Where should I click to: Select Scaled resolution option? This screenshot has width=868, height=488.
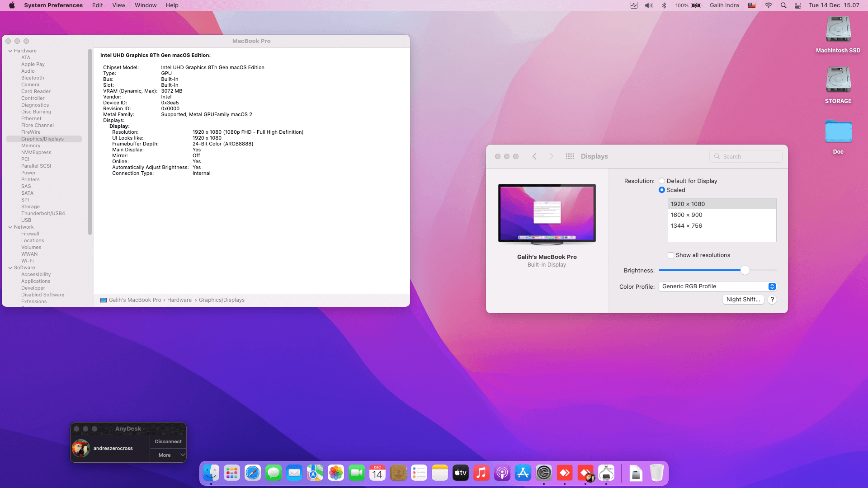662,190
